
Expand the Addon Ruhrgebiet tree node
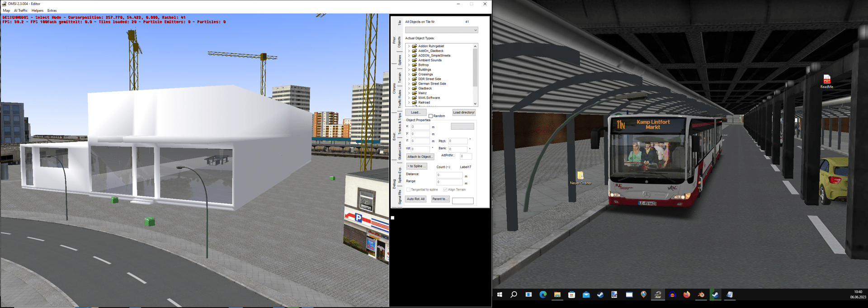[409, 46]
